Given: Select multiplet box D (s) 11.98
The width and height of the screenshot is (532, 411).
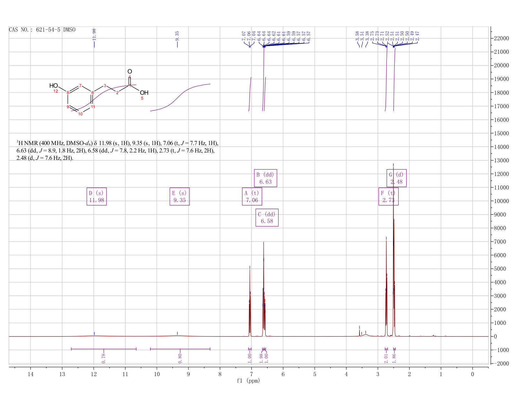Looking at the screenshot, I should tap(96, 196).
